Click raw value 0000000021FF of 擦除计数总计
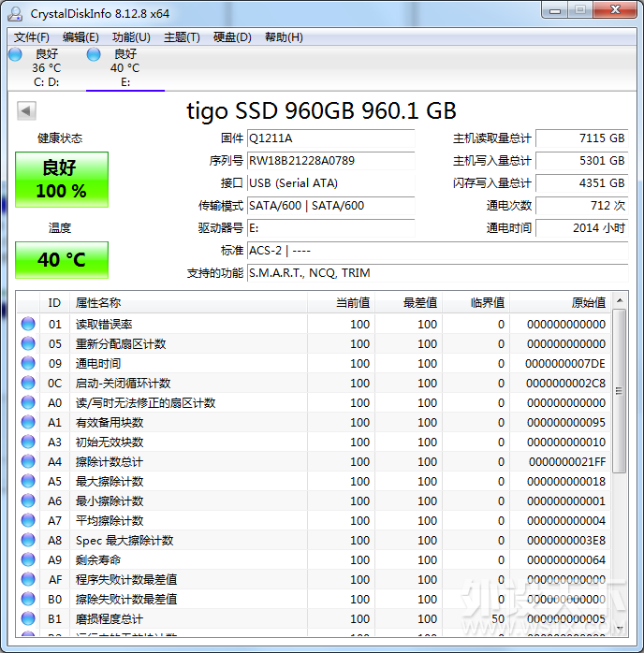Image resolution: width=644 pixels, height=653 pixels. click(x=567, y=462)
